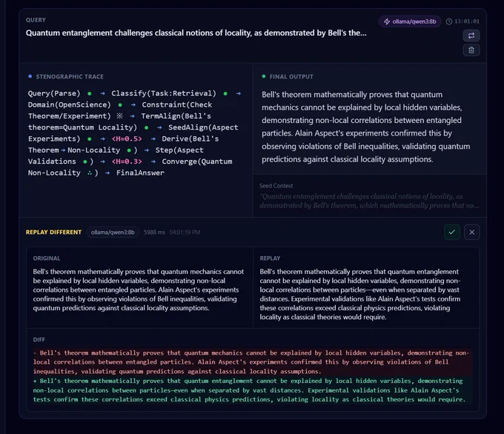Click the FINAL OUTPUT heading
The width and height of the screenshot is (504, 434).
pos(291,76)
